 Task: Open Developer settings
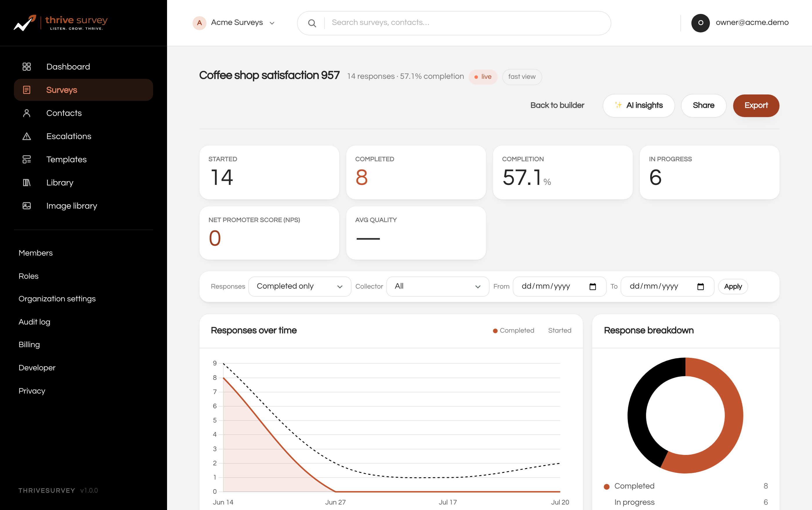click(37, 368)
